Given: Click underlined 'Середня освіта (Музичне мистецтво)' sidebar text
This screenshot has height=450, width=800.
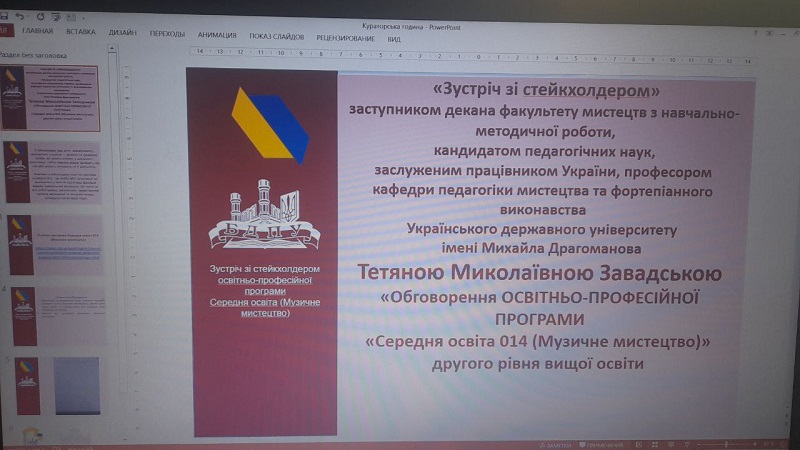Looking at the screenshot, I should coord(265,307).
